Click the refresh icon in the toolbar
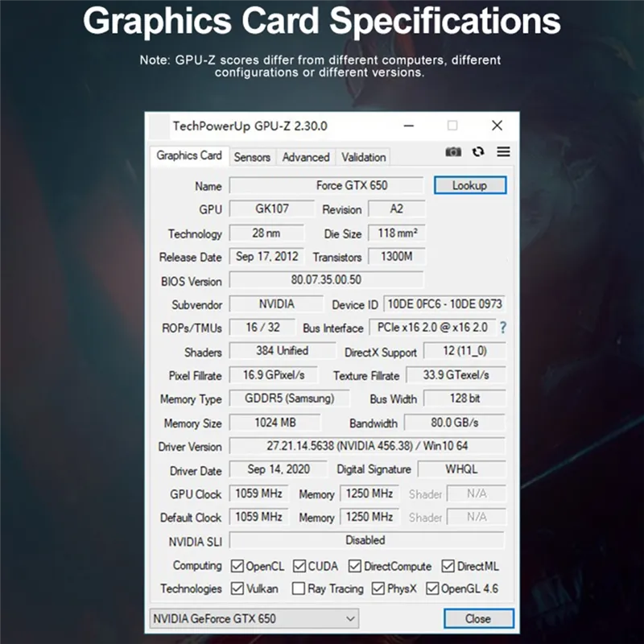Image resolution: width=644 pixels, height=644 pixels. 477,151
